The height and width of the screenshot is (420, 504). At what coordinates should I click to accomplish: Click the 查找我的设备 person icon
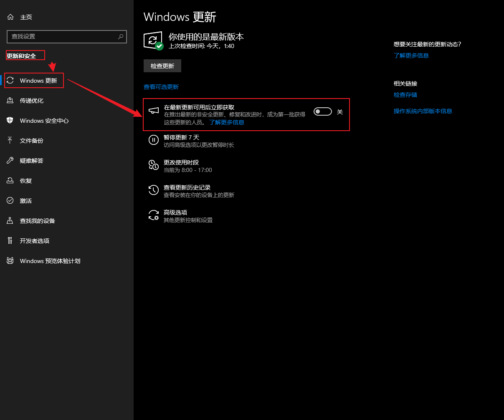[x=10, y=221]
